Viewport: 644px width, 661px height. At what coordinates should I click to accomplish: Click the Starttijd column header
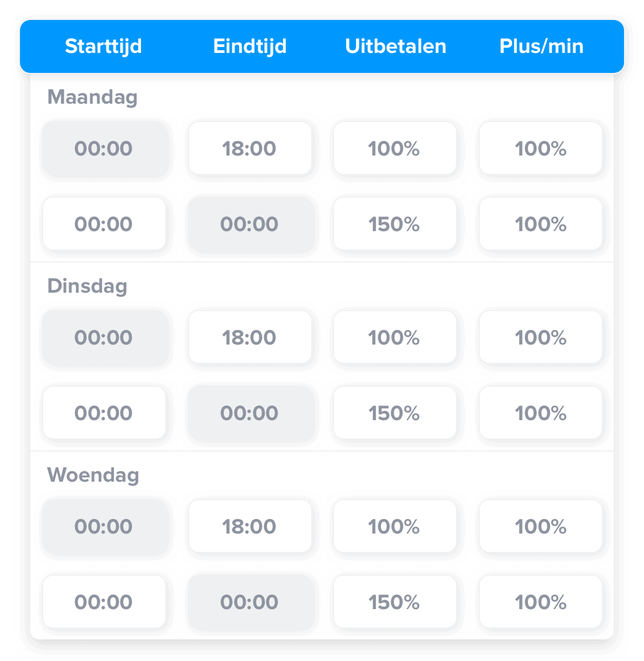point(103,46)
